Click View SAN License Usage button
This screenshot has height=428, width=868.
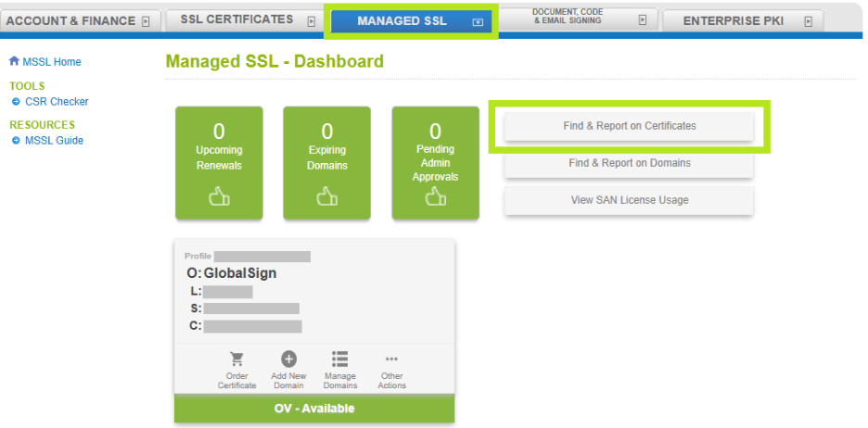[629, 200]
